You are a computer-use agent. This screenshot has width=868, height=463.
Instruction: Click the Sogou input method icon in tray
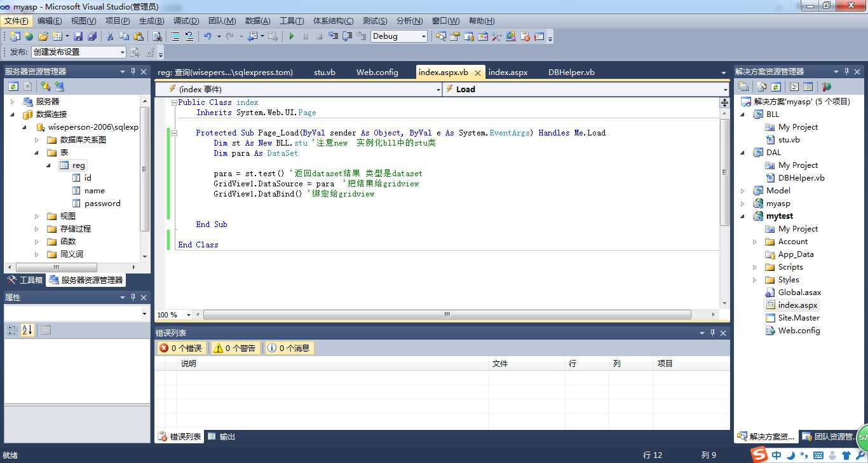(759, 455)
